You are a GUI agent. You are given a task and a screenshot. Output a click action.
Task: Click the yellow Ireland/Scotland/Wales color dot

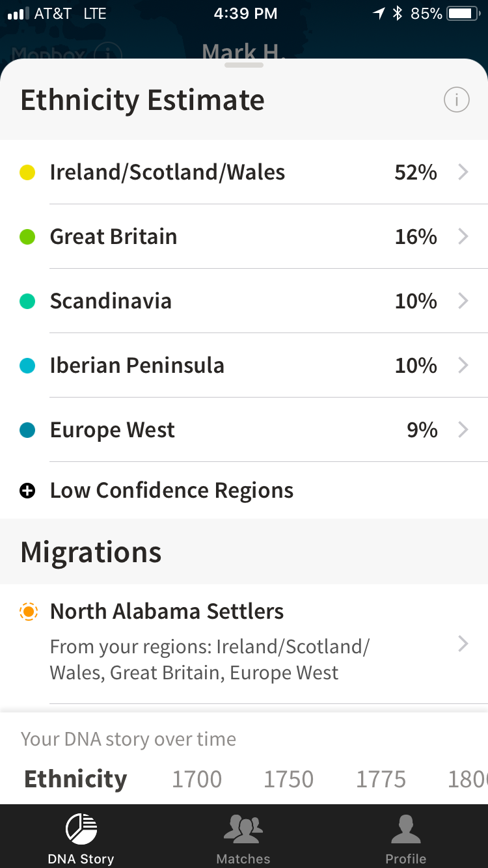(x=27, y=172)
